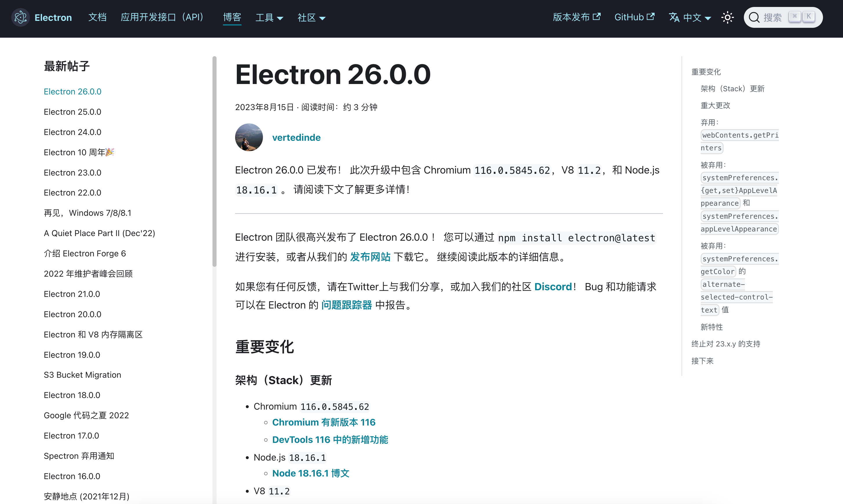The image size is (843, 504).
Task: Expand the 工具 dropdown menu
Action: tap(269, 18)
